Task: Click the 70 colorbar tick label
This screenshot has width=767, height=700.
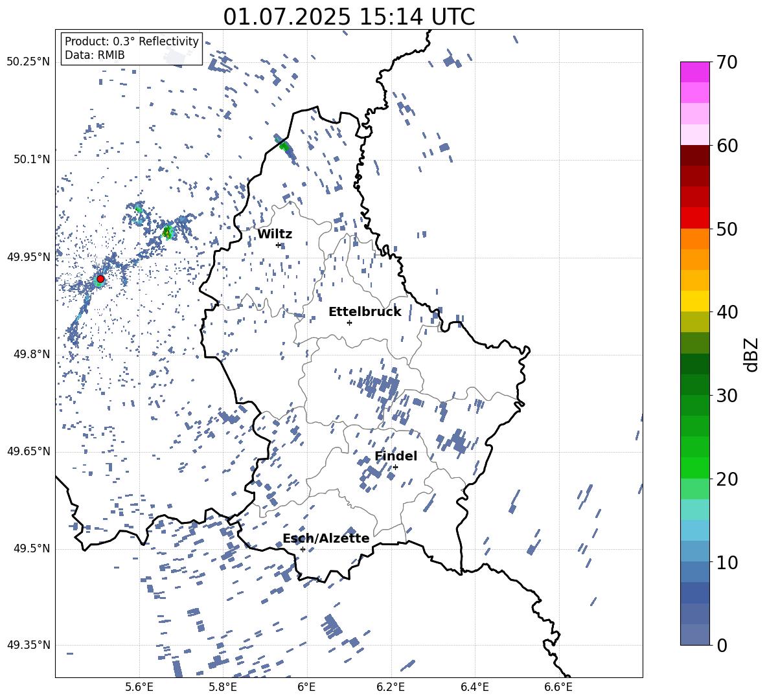Action: [x=727, y=63]
